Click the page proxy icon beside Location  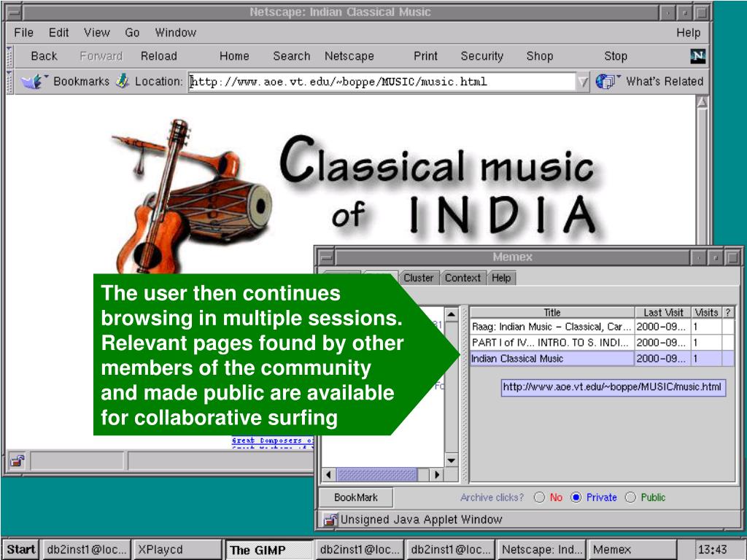coord(123,81)
